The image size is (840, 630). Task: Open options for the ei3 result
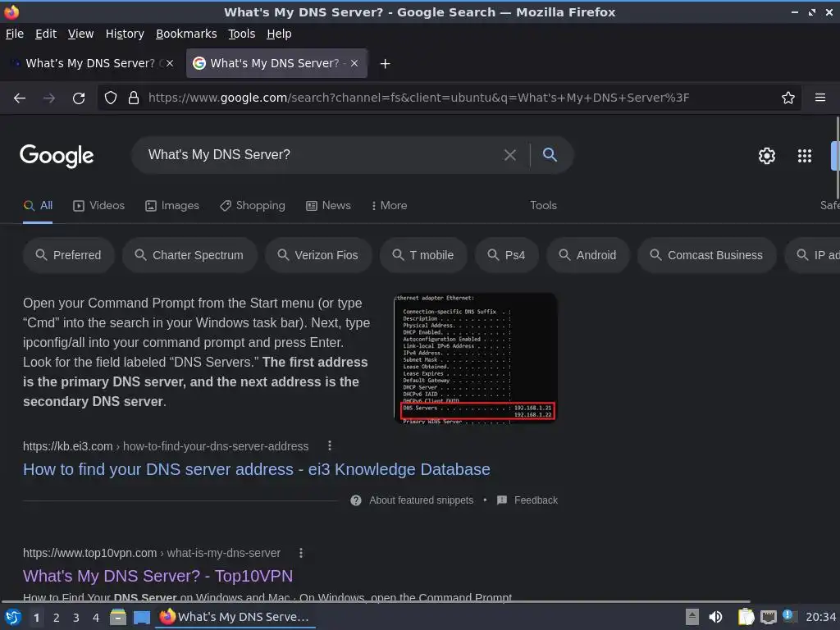point(330,445)
